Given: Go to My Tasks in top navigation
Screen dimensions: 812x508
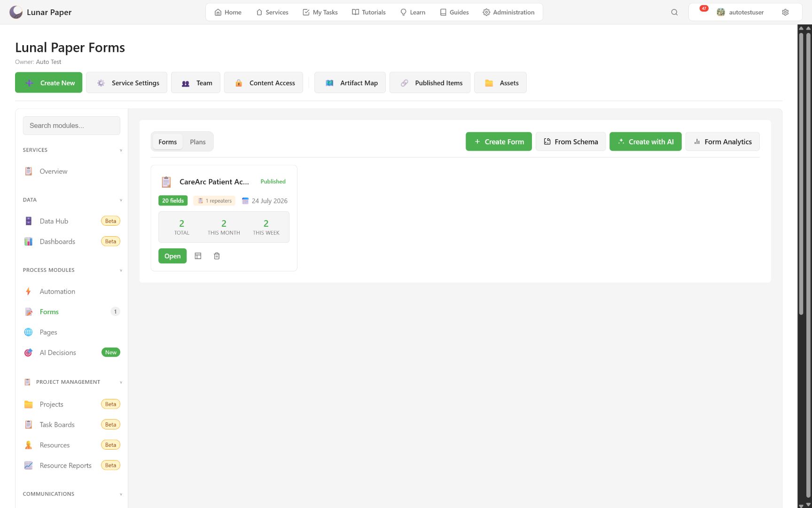Looking at the screenshot, I should (x=320, y=12).
